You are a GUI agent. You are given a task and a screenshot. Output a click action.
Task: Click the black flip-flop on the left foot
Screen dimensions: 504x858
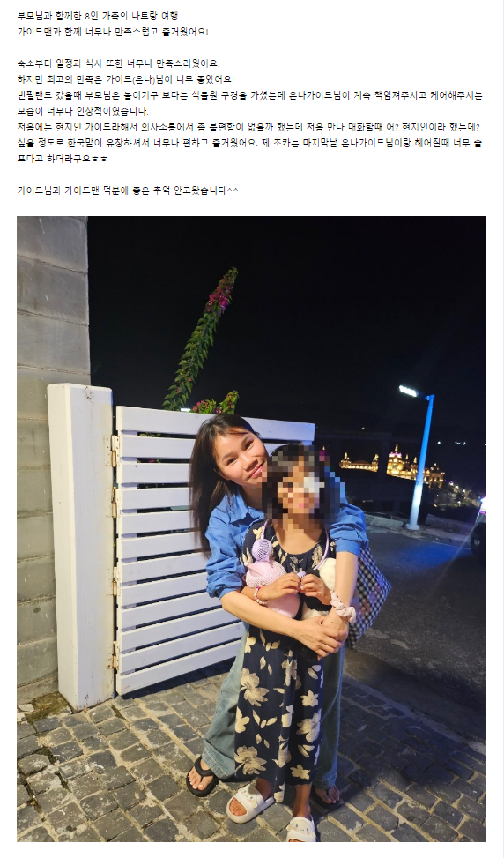point(203,777)
